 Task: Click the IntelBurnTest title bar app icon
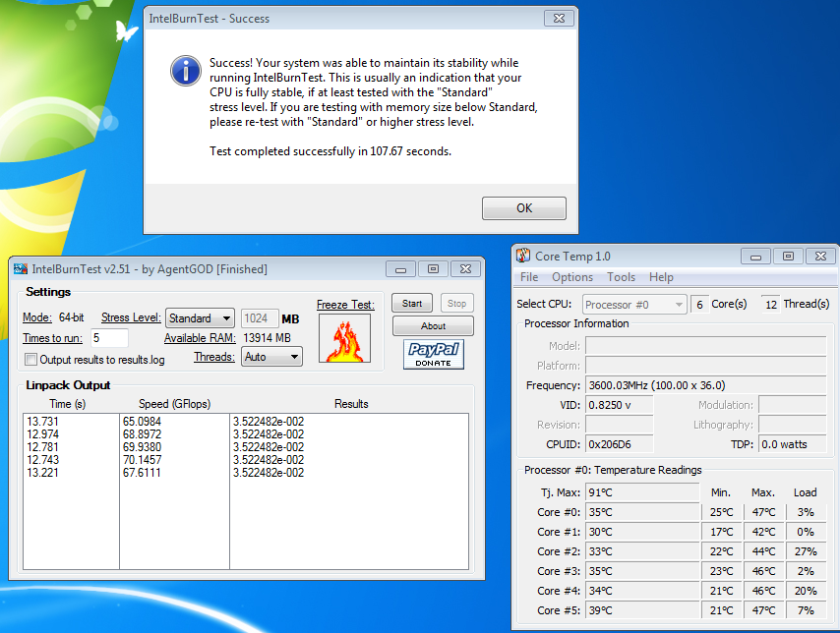(21, 269)
